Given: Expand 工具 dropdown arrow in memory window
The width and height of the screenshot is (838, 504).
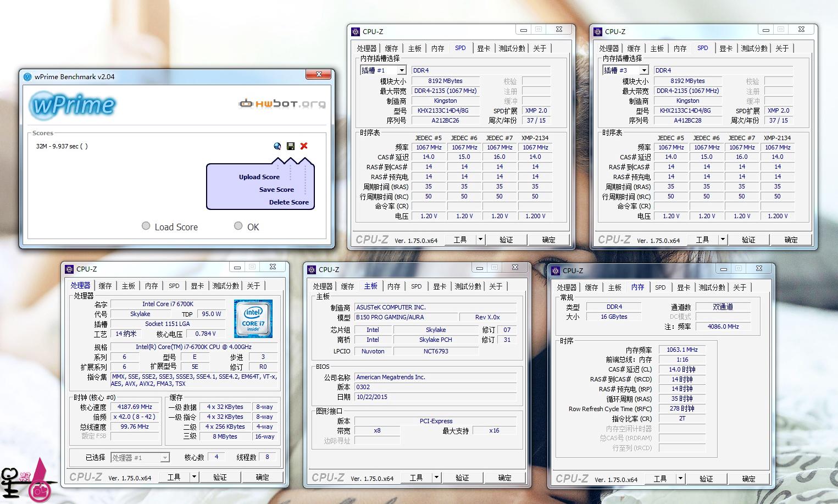Looking at the screenshot, I should click(680, 479).
